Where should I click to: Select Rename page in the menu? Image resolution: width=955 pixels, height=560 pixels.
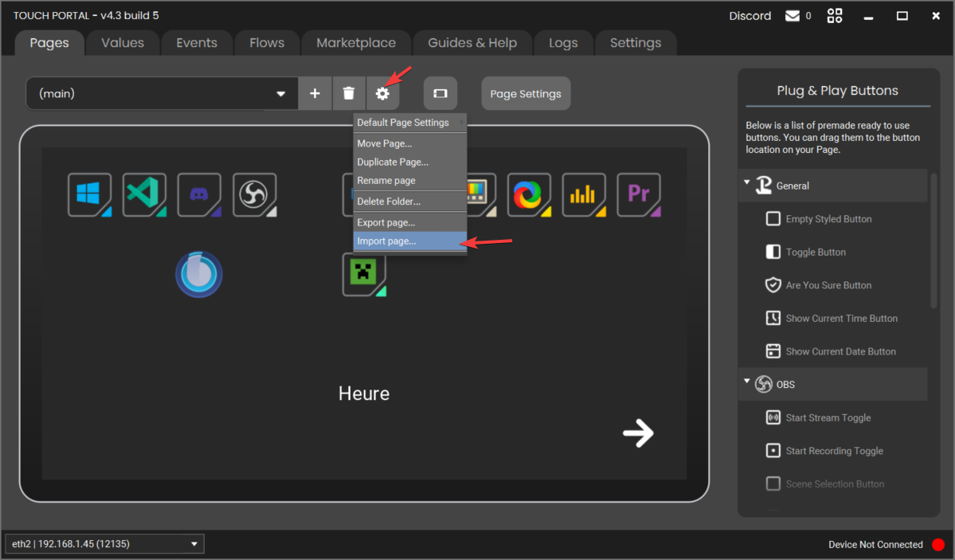click(x=410, y=180)
